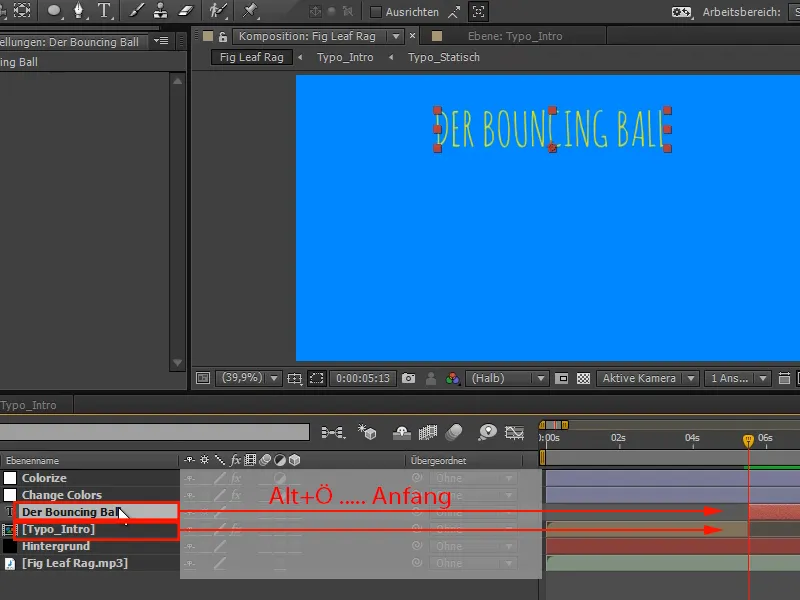This screenshot has width=800, height=600.
Task: Toggle adjustment layer switch for Colorize
Action: 280,478
